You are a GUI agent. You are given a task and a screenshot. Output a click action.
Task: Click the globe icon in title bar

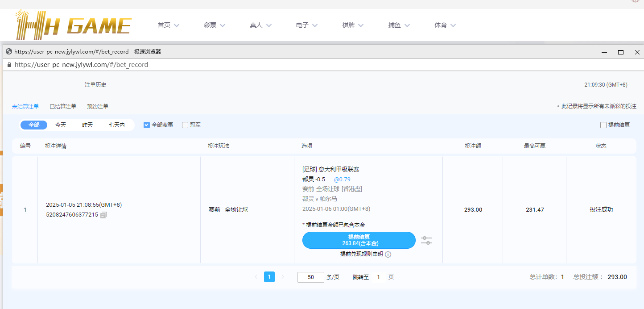8,52
